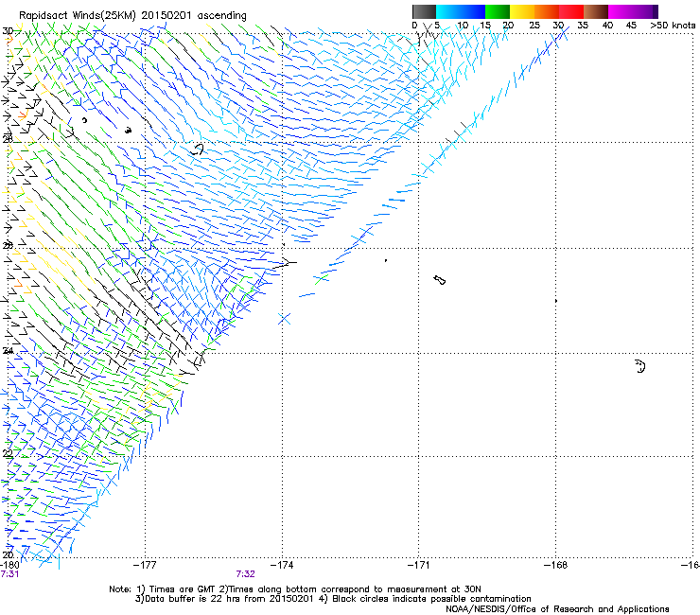This screenshot has width=700, height=615.
Task: Click the note line '3)Data buffer is 22 hrs'
Action: pos(333,599)
